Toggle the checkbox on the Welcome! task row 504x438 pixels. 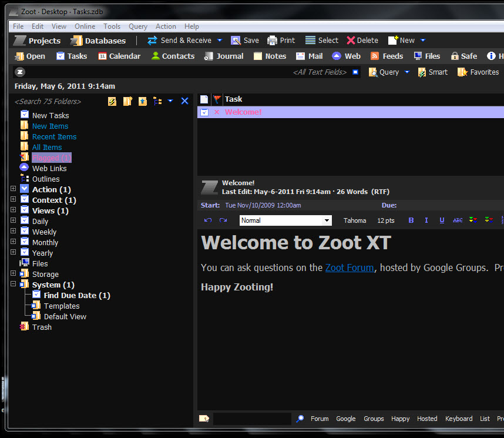(204, 112)
